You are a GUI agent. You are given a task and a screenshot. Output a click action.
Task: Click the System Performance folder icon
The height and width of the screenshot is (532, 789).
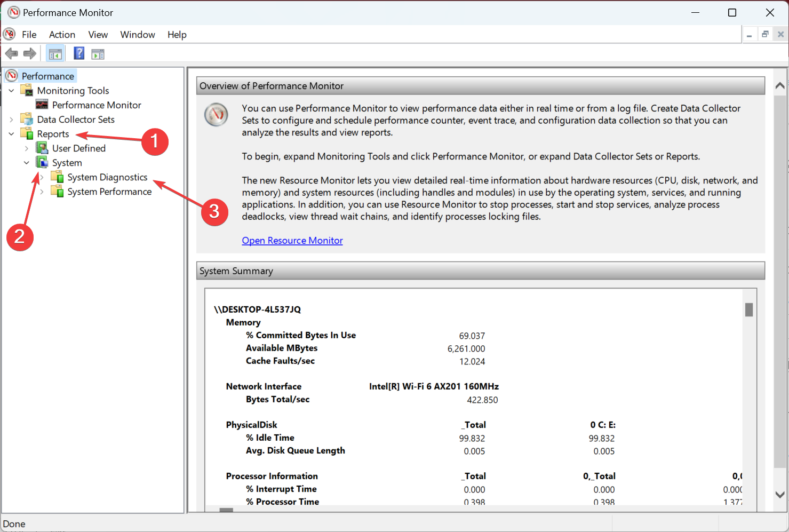click(x=57, y=191)
